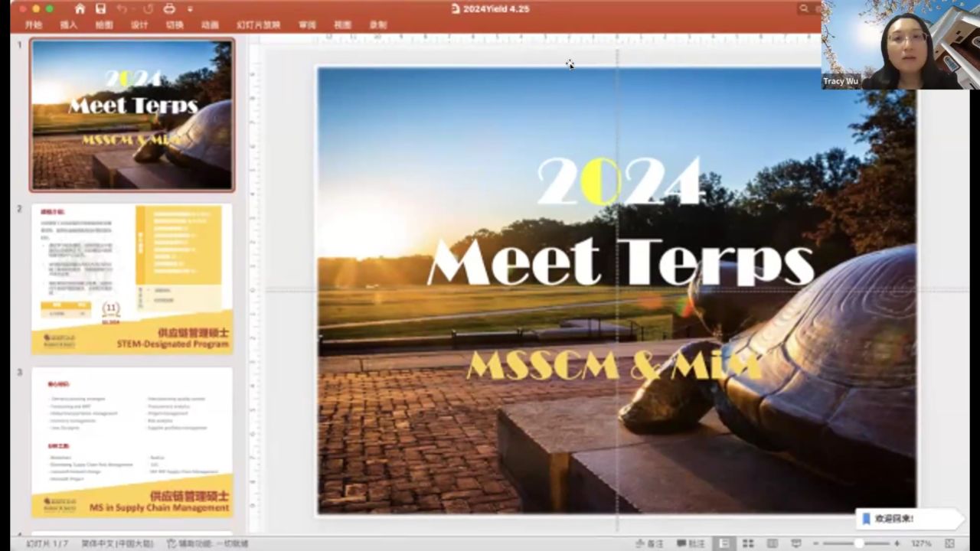Screen dimensions: 980x551
Task: Select slide 3 MS in Supply Chain thumbnail
Action: (x=132, y=442)
